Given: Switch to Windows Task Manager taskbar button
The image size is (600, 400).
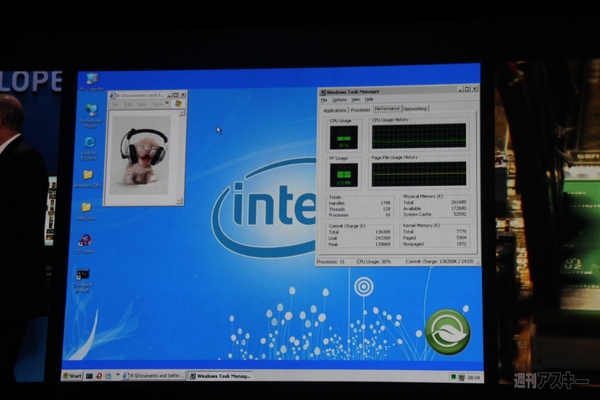Looking at the screenshot, I should point(220,376).
